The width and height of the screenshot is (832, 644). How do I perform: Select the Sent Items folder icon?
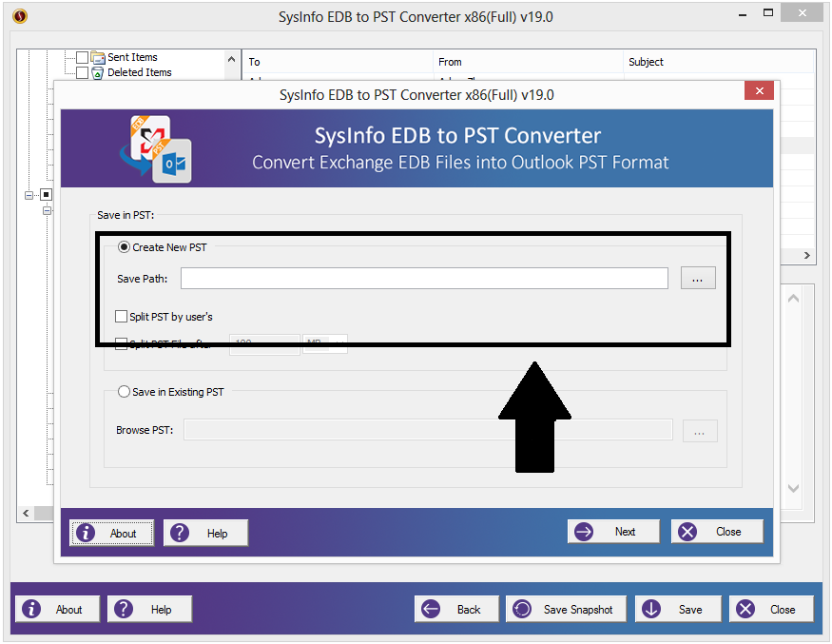point(98,57)
